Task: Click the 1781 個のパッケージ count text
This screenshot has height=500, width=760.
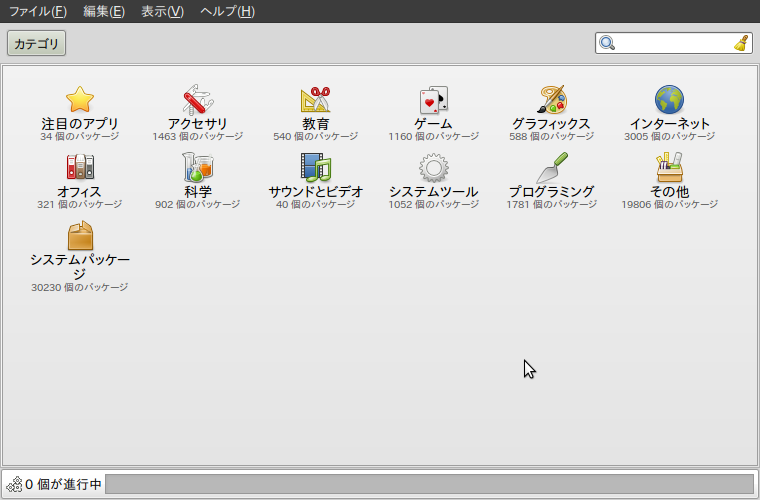Action: [552, 204]
